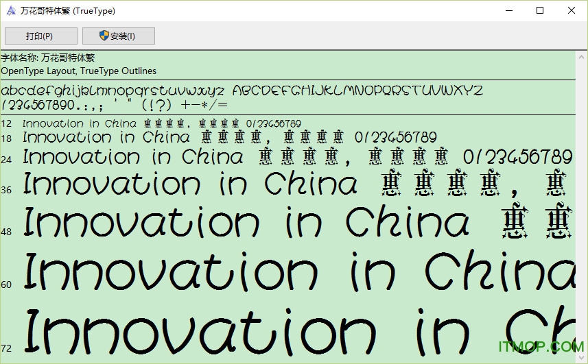Maximize the font preview window
Image resolution: width=588 pixels, height=364 pixels.
(540, 11)
